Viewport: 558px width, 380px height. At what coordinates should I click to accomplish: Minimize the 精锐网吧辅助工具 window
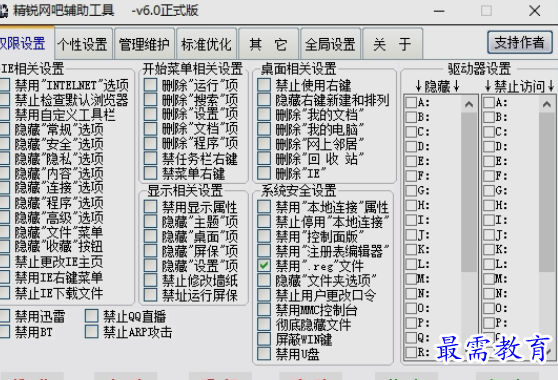(439, 11)
